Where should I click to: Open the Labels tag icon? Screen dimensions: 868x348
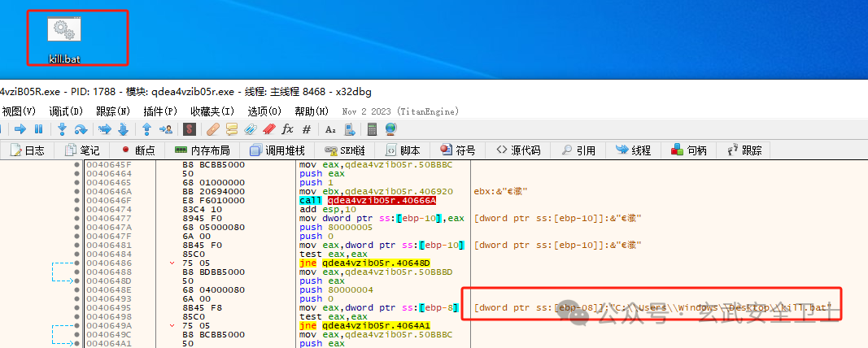[251, 129]
